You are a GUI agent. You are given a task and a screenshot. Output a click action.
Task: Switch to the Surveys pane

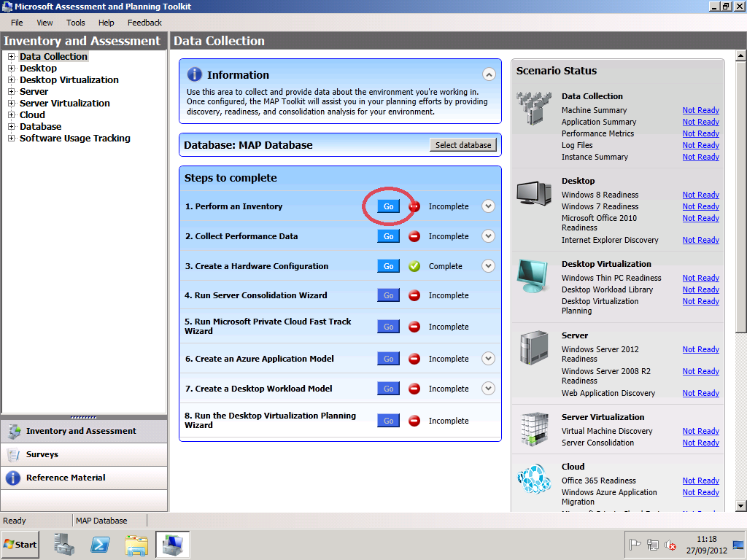click(x=84, y=455)
